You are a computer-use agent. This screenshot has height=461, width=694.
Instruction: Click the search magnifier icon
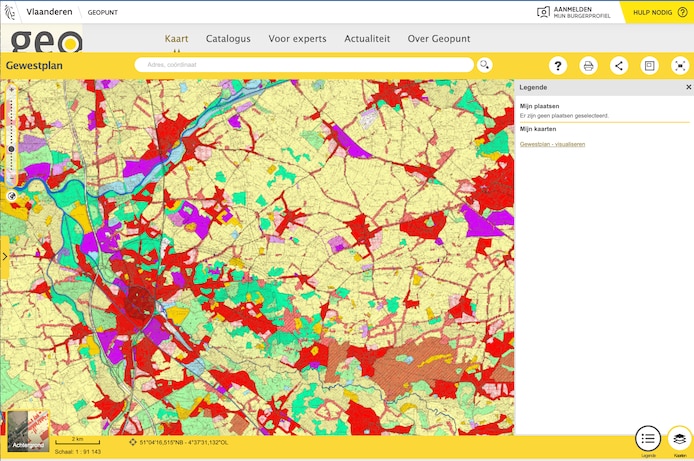click(x=485, y=65)
